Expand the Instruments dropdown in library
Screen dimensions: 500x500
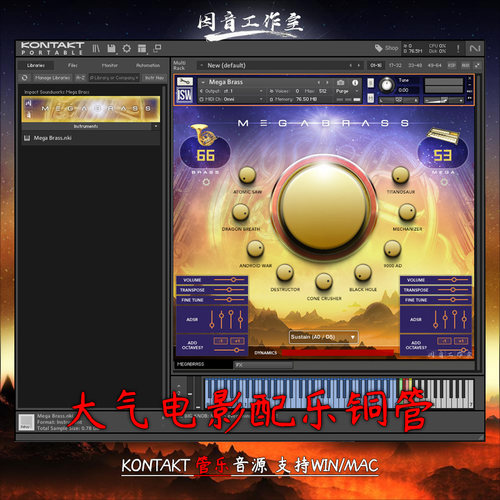pos(156,126)
